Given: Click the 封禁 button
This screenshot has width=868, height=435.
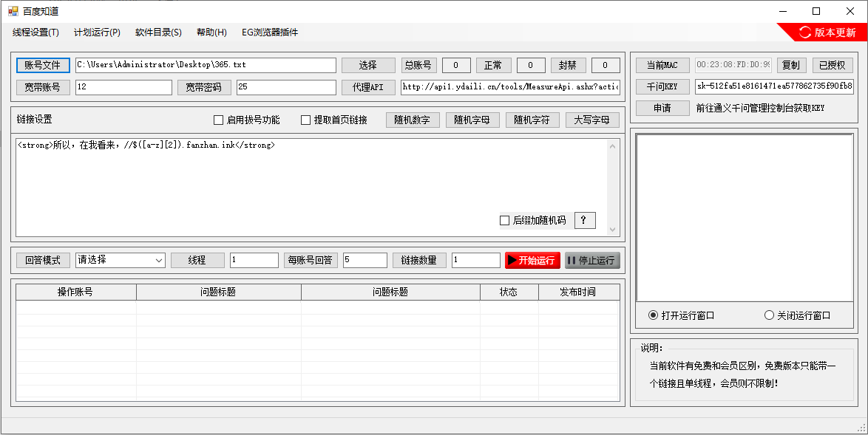Looking at the screenshot, I should [x=568, y=65].
